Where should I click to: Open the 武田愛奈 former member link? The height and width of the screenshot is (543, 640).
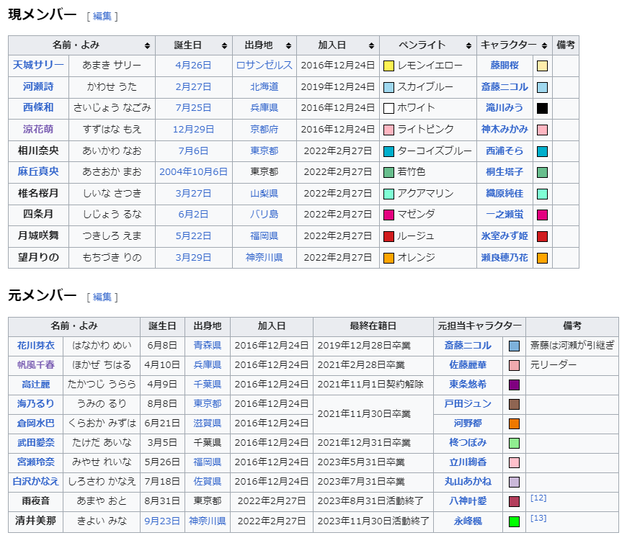pyautogui.click(x=36, y=443)
